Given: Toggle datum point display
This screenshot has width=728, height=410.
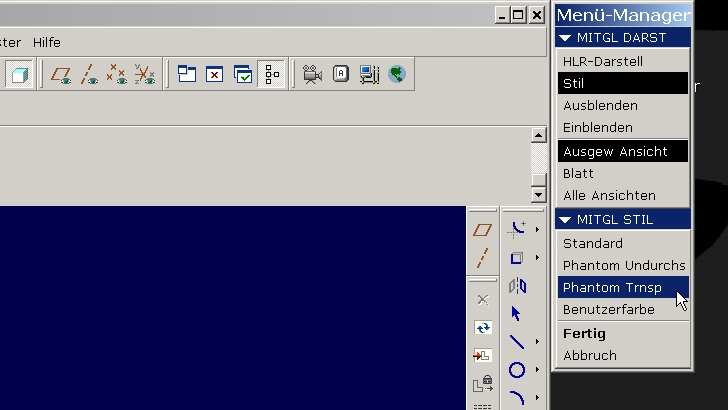Looking at the screenshot, I should tap(117, 74).
